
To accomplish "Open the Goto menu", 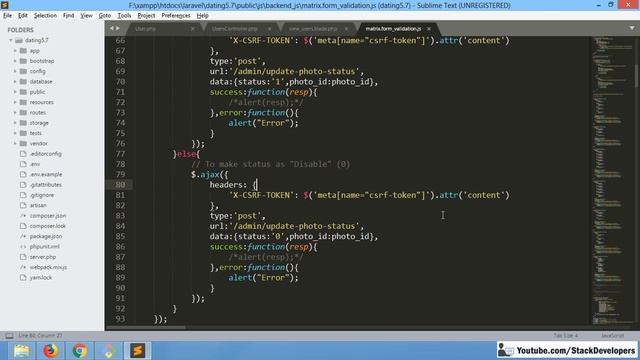I will point(104,16).
